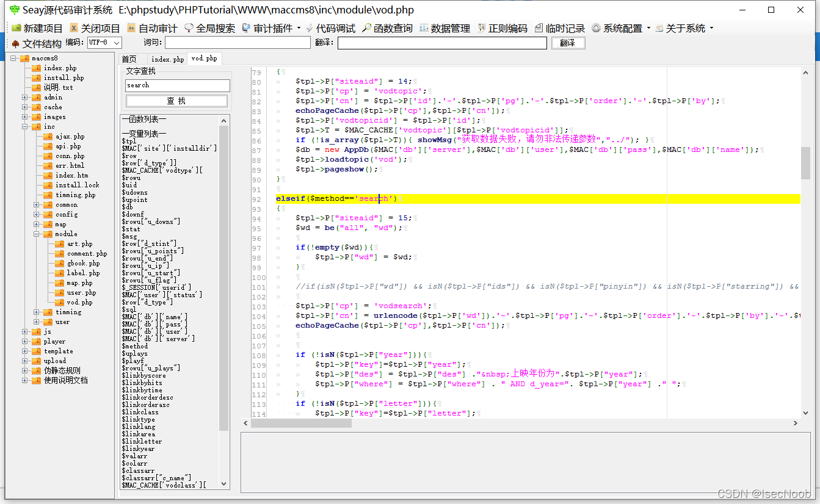Start 自动审计 from the toolbar
The width and height of the screenshot is (820, 504).
coord(152,28)
